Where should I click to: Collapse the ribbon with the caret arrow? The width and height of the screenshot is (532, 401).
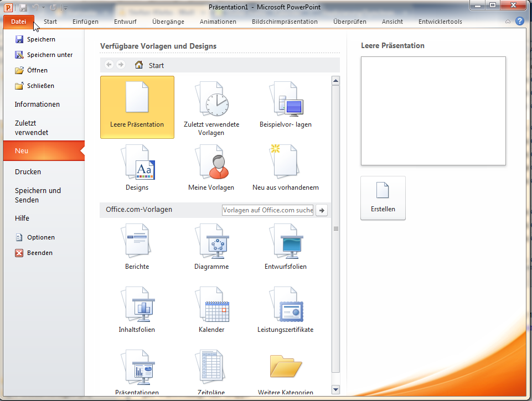tap(508, 22)
